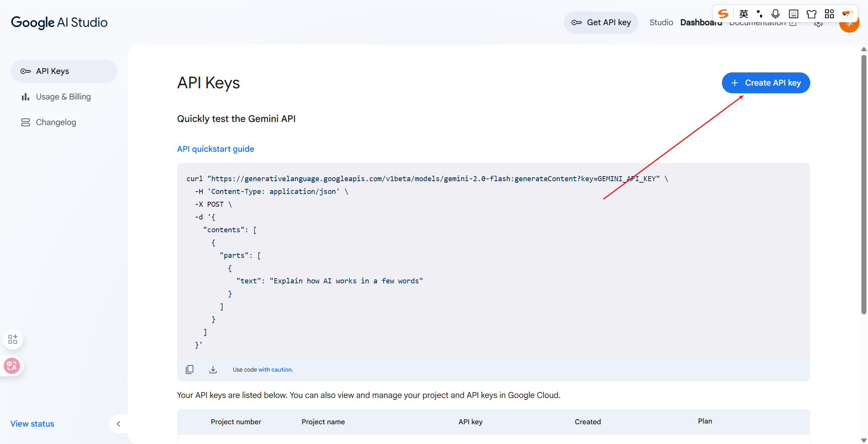868x444 pixels.
Task: Open the Sogou toolbox grid icon
Action: [x=829, y=14]
